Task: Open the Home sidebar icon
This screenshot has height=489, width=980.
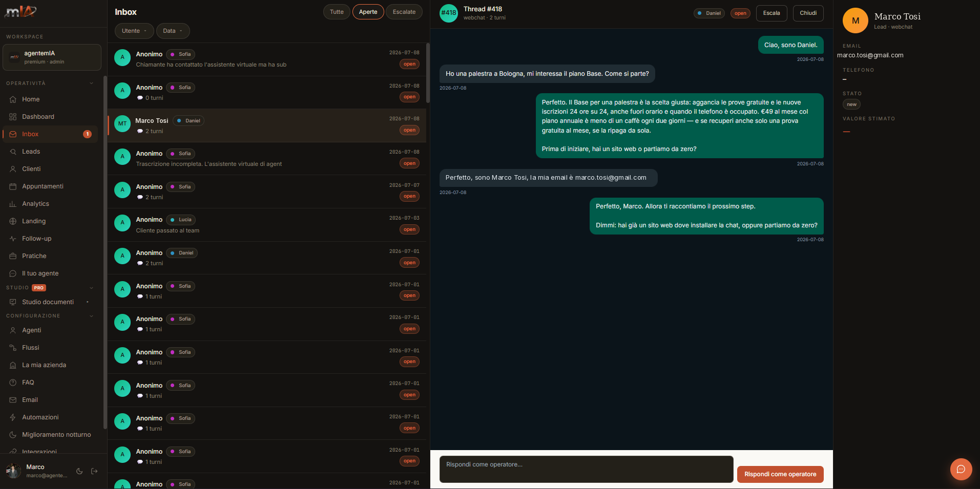Action: tap(13, 99)
